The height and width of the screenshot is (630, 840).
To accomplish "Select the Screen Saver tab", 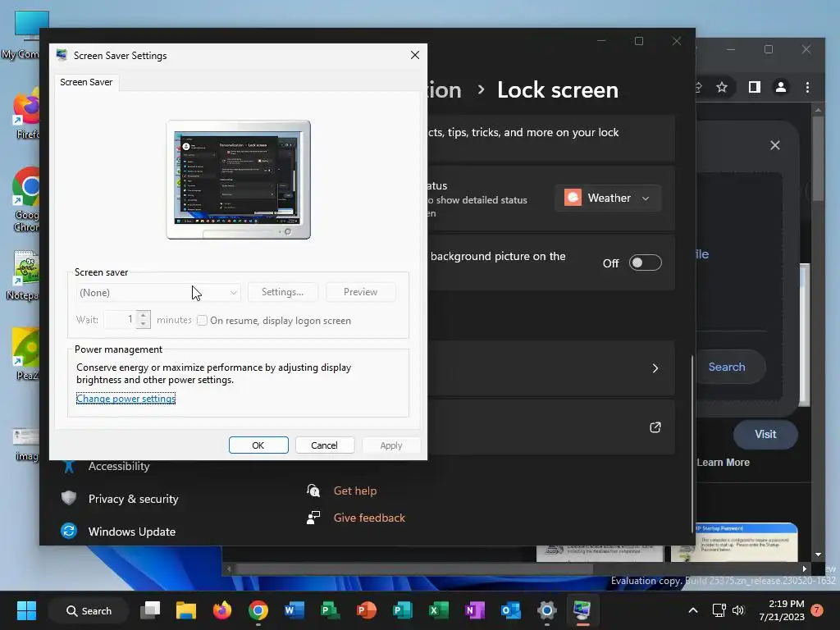I will pyautogui.click(x=86, y=82).
